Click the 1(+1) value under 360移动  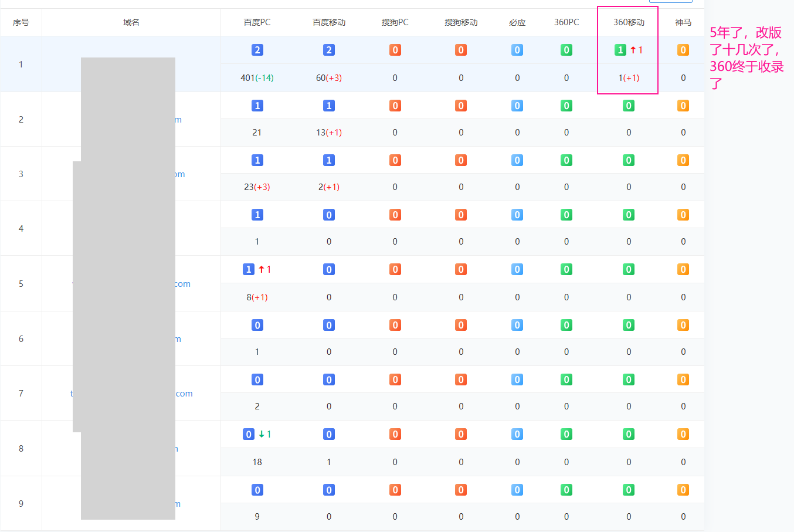(x=629, y=77)
